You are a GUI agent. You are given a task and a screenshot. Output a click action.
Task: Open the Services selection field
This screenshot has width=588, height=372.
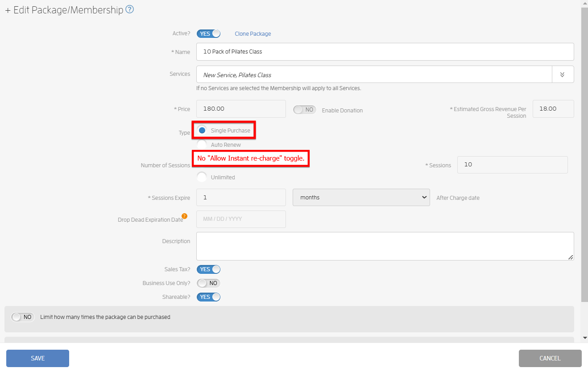click(374, 74)
